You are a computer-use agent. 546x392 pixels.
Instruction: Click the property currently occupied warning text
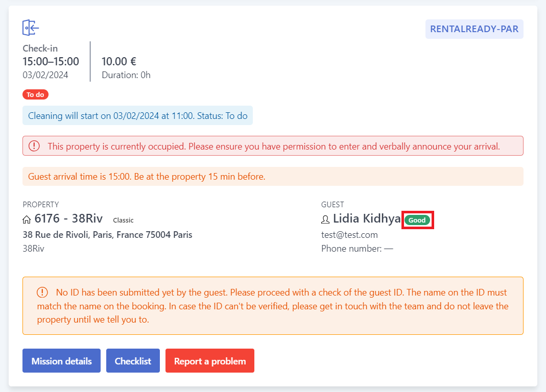(274, 146)
